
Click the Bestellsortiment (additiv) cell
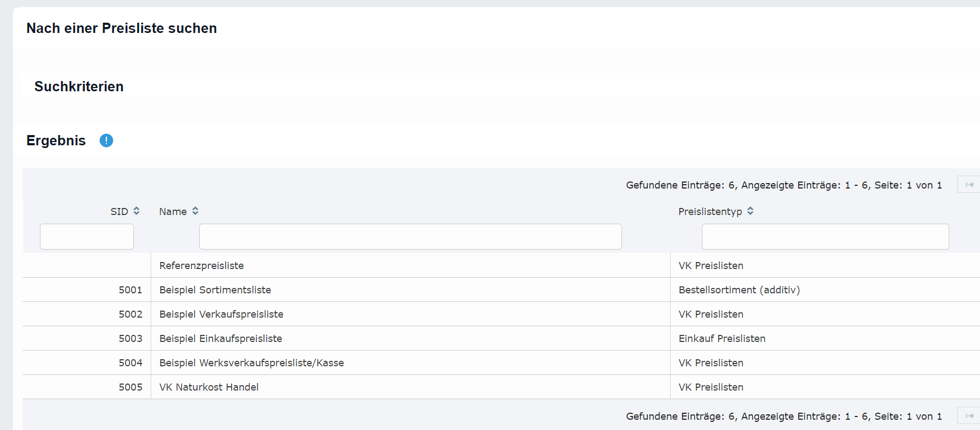click(739, 290)
